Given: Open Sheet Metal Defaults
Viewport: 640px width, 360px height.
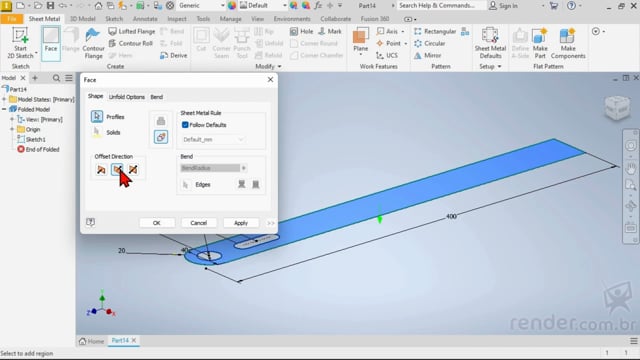Looking at the screenshot, I should pyautogui.click(x=490, y=43).
